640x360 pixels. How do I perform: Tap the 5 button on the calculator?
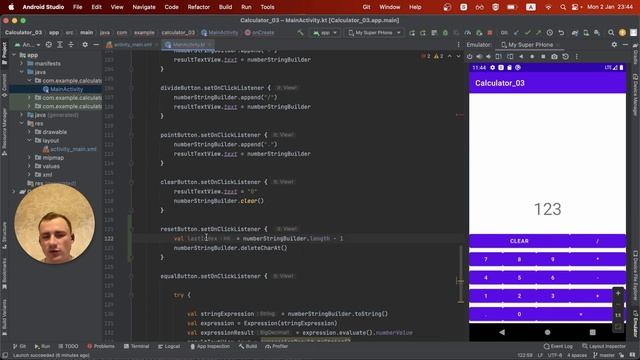pyautogui.click(x=519, y=278)
